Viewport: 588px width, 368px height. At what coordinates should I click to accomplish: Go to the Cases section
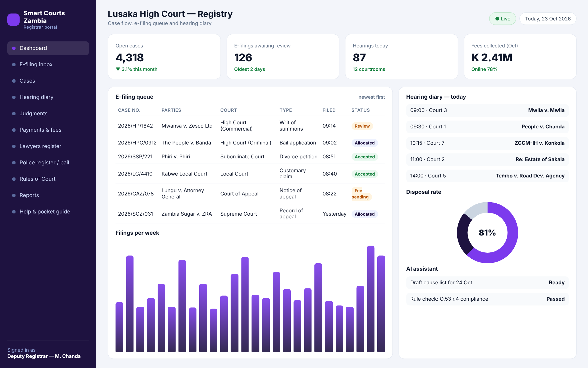[48, 81]
